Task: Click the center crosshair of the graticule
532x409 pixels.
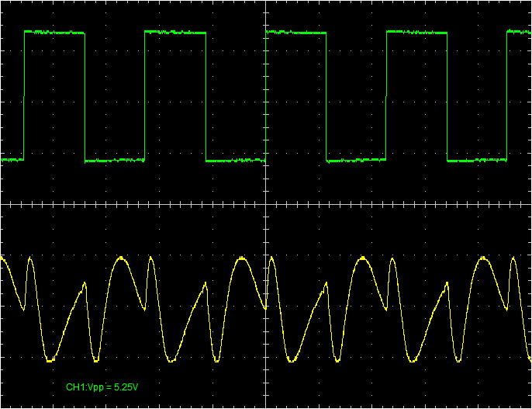Action: click(x=266, y=205)
